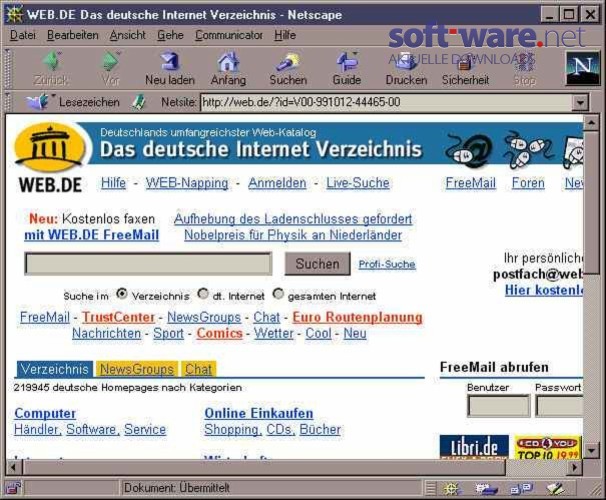Click the Netscape N logo
This screenshot has height=500, width=606.
tap(583, 68)
